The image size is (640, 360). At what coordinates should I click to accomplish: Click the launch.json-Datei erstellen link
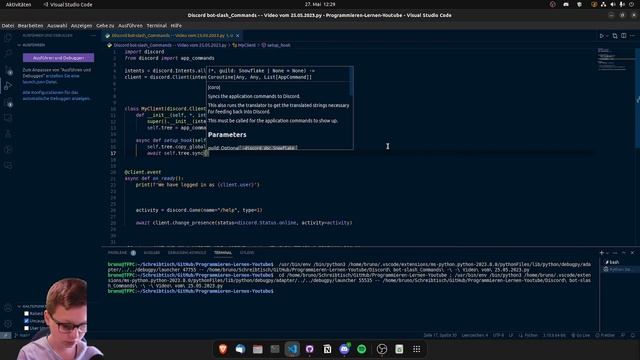(x=51, y=79)
